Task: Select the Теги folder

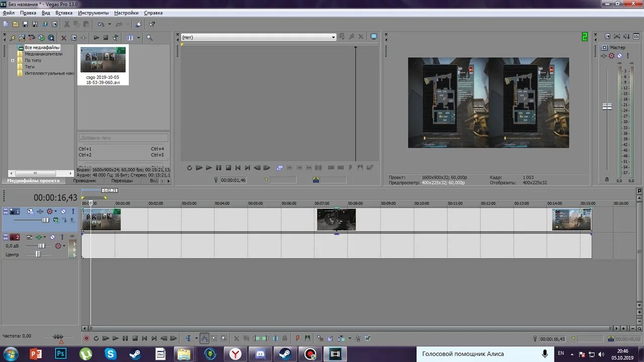Action: (x=29, y=67)
